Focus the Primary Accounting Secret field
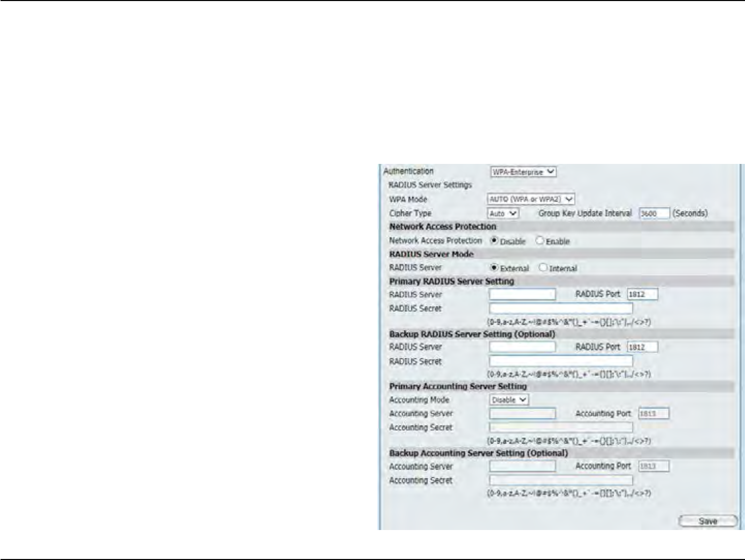 561,428
